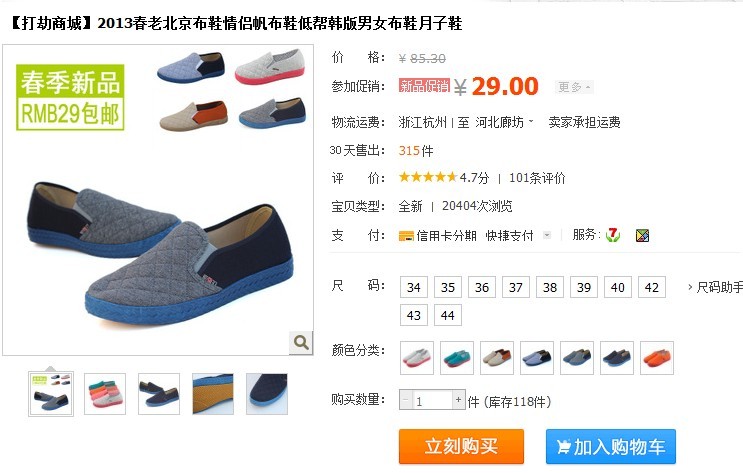
Task: Click the credit card installment icon
Action: [406, 236]
